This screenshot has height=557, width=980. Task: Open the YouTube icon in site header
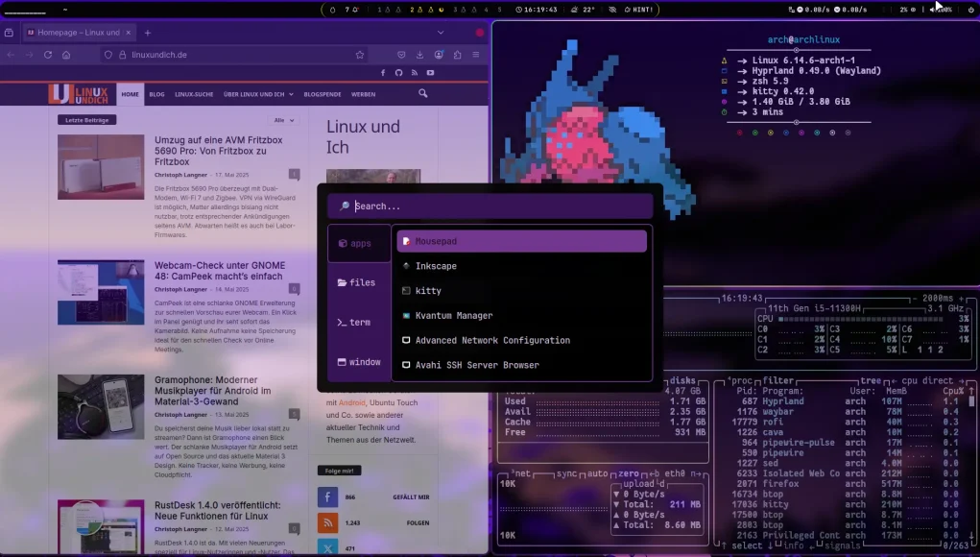click(430, 73)
